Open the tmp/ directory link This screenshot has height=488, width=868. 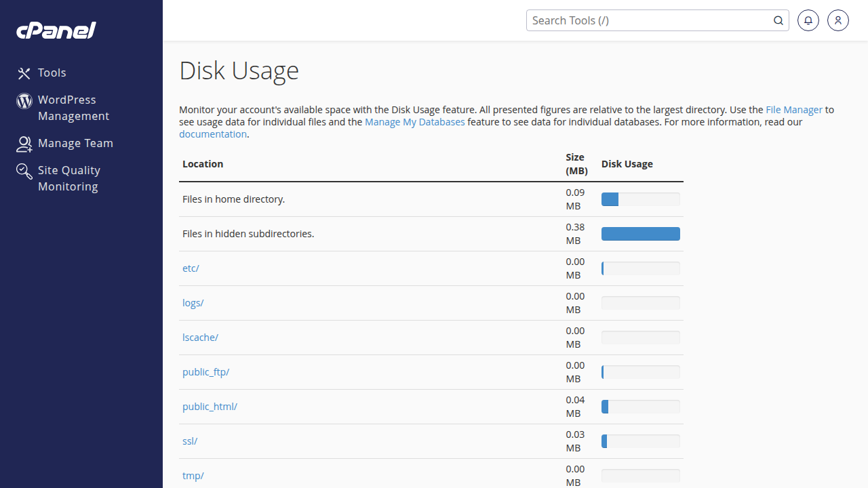(x=193, y=476)
